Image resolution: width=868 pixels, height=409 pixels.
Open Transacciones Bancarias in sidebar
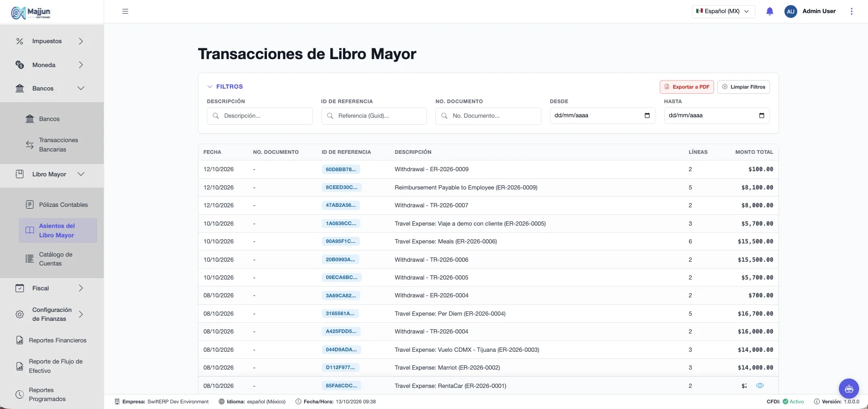(x=58, y=145)
